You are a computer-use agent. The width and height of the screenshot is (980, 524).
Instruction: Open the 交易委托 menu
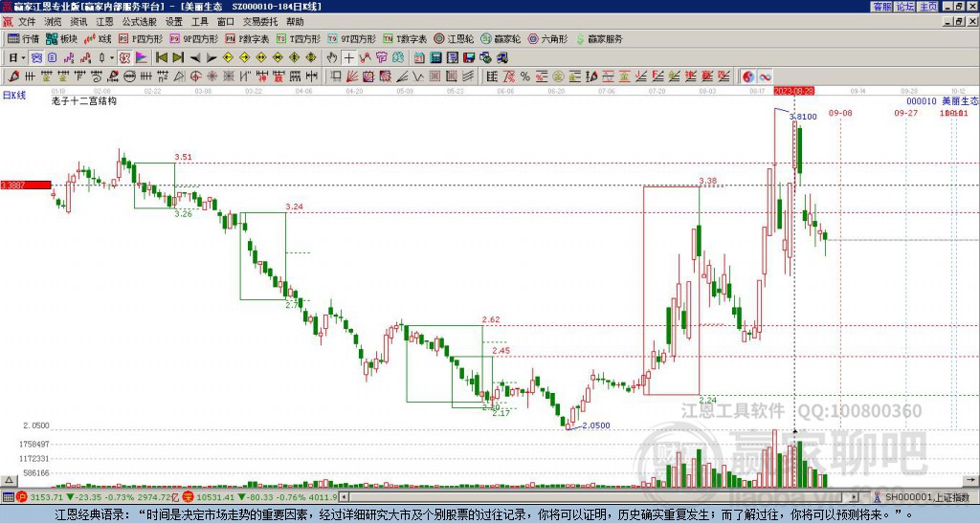pyautogui.click(x=260, y=22)
